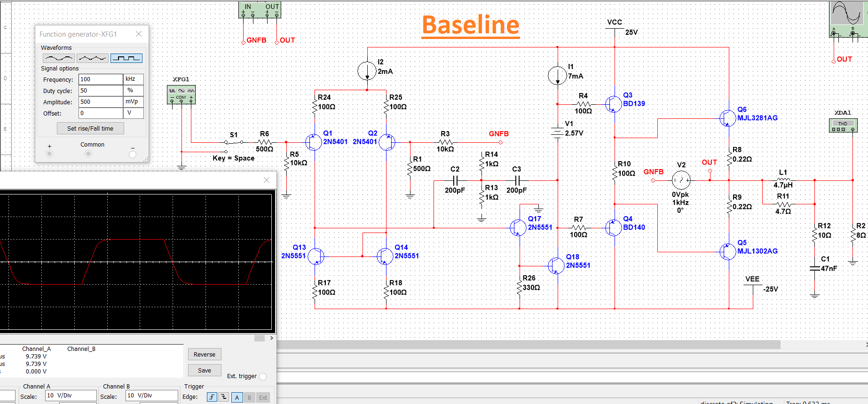
Task: Select current source I1 7mA
Action: point(557,76)
